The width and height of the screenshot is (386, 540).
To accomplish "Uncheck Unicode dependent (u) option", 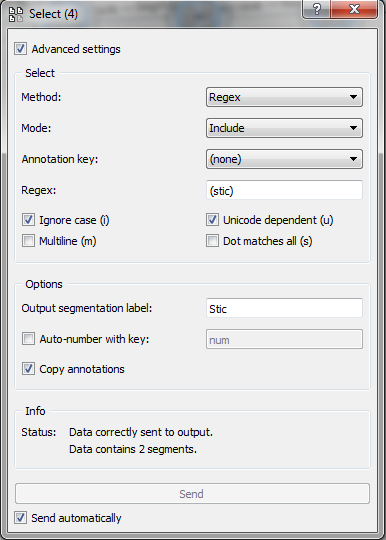I will pos(212,220).
